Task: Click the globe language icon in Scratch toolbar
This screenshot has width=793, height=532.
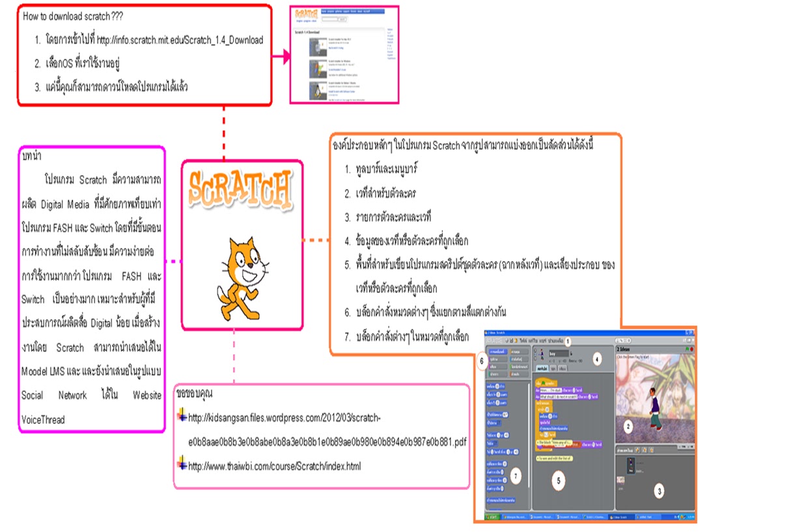Action: [x=507, y=341]
